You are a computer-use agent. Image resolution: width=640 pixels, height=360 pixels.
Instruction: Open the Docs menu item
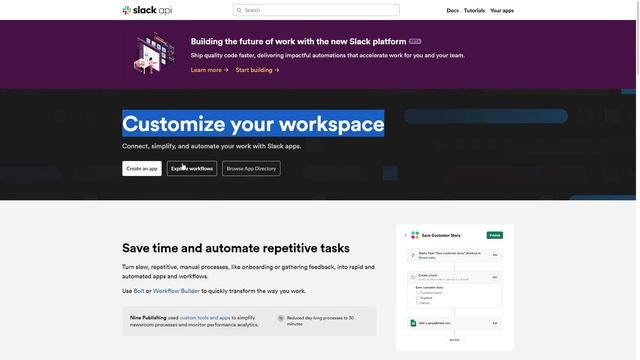tap(452, 11)
